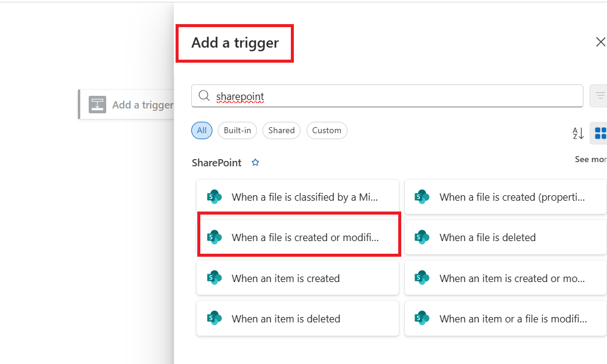
Task: Select the Add a trigger canvas card
Action: coord(126,104)
